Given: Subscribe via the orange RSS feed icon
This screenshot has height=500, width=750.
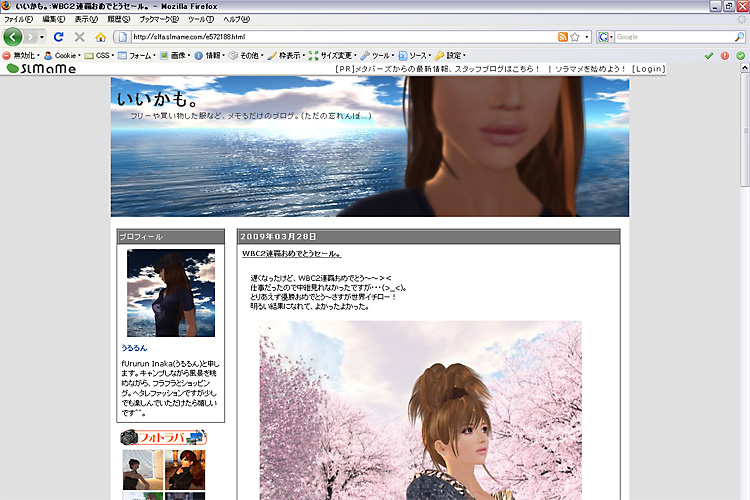Looking at the screenshot, I should coord(563,37).
